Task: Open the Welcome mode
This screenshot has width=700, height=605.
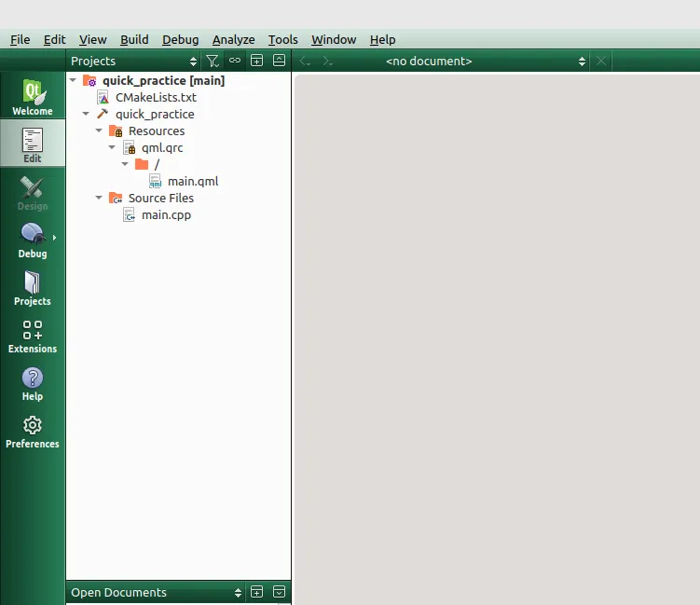Action: [33, 95]
